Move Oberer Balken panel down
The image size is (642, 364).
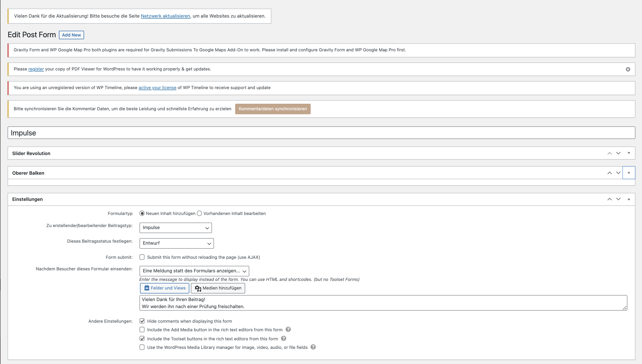point(618,173)
